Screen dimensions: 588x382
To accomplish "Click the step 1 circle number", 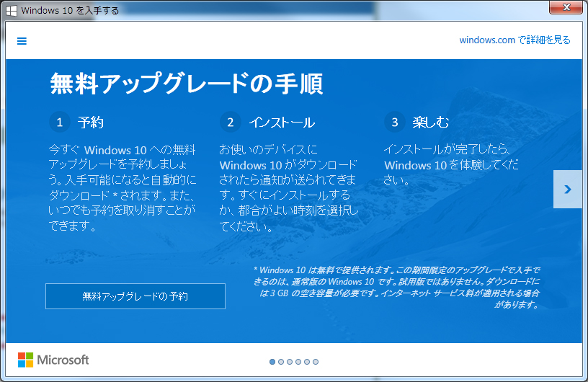I will click(60, 122).
